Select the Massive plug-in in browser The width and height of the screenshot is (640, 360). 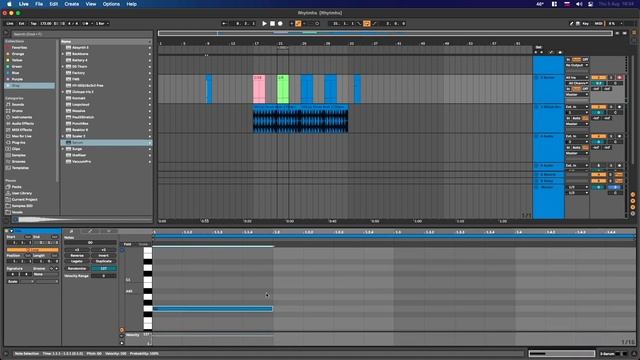point(78,111)
